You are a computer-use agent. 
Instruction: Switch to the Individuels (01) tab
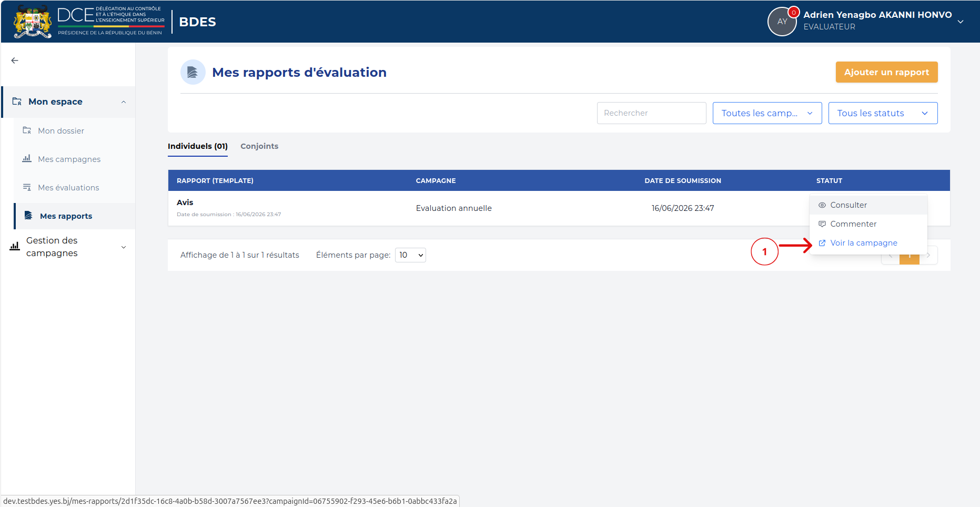pyautogui.click(x=198, y=146)
